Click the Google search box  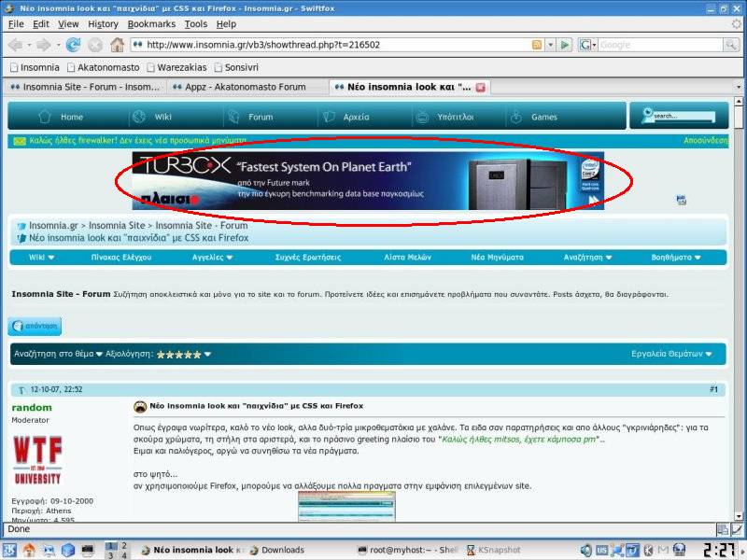(660, 45)
